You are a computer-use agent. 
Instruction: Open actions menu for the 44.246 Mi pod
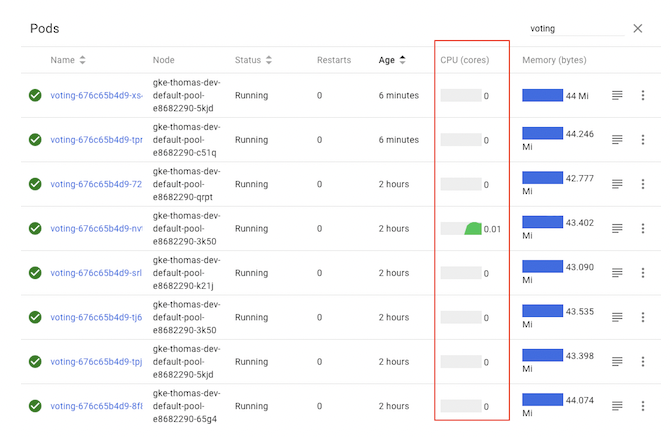[643, 140]
